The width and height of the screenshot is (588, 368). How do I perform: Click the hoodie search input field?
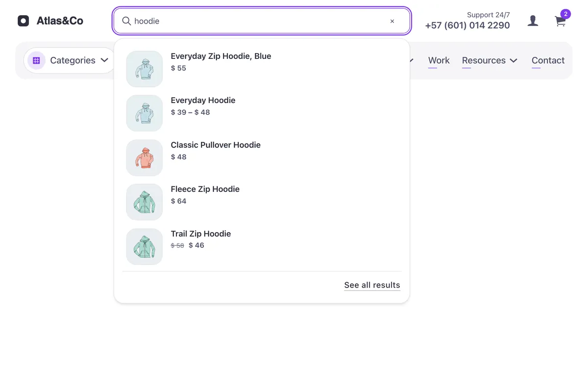pos(262,21)
